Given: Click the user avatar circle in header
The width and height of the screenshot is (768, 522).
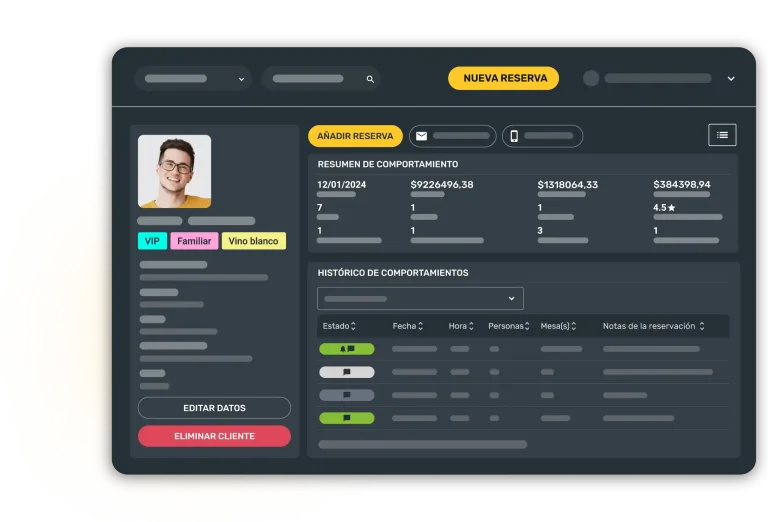Looking at the screenshot, I should pyautogui.click(x=591, y=78).
